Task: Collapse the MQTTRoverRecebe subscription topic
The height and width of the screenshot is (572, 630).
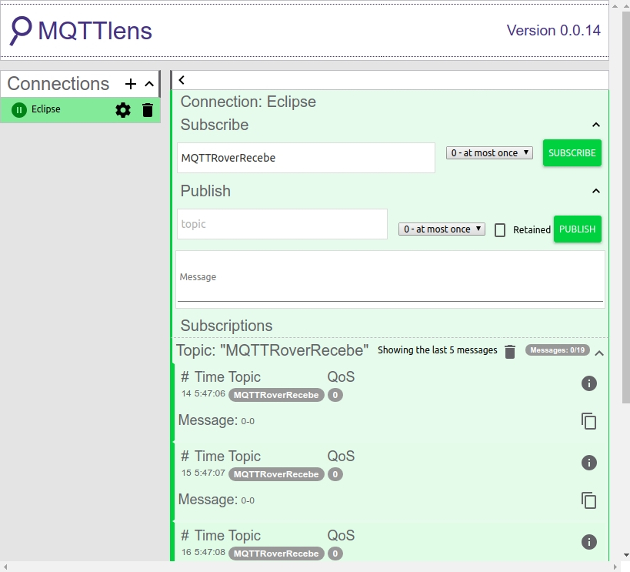Action: pos(599,353)
